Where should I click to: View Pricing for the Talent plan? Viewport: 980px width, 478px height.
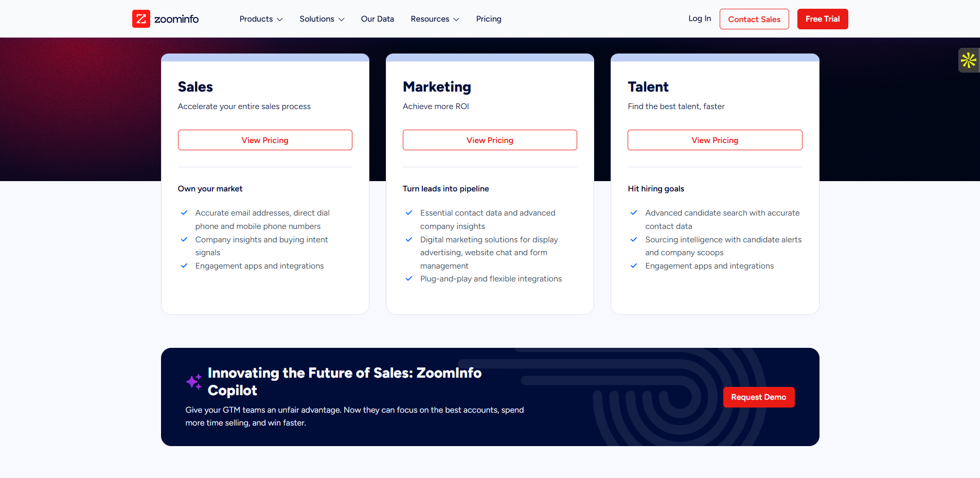point(715,140)
